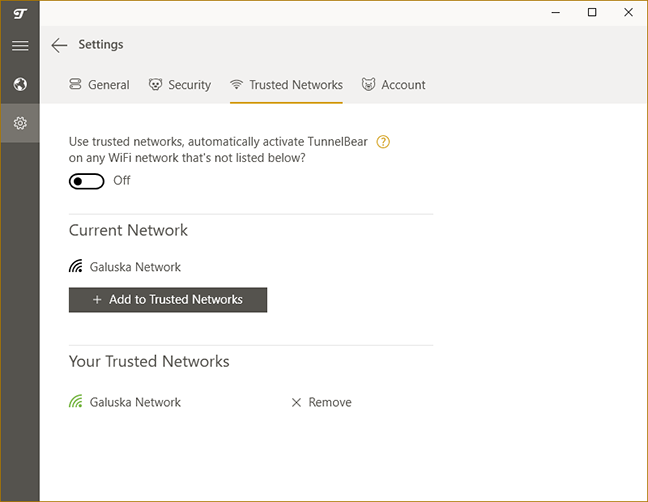Click the Your Trusted Networks heading

pyautogui.click(x=149, y=361)
